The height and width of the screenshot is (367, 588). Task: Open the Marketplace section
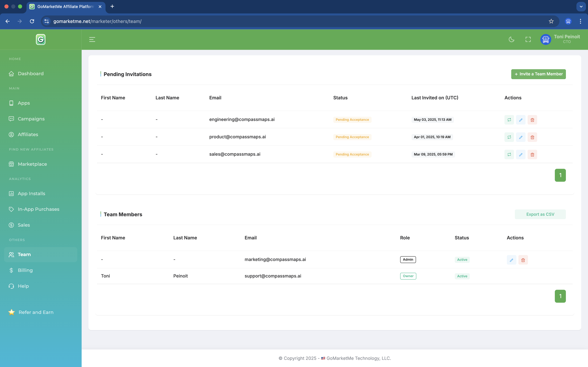tap(40, 164)
